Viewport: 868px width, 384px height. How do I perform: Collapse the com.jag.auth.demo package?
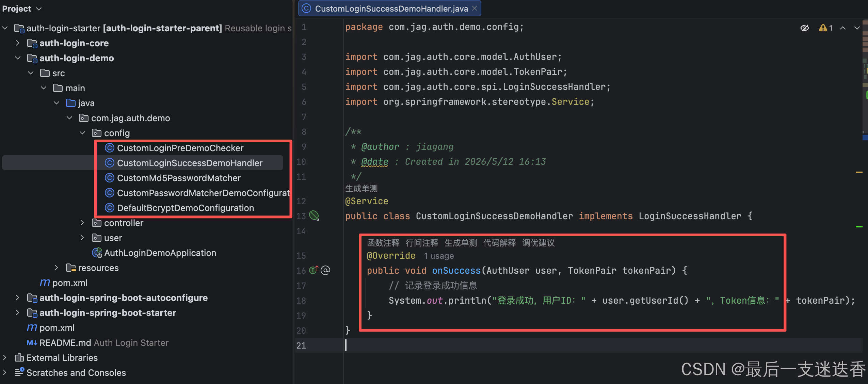tap(70, 118)
